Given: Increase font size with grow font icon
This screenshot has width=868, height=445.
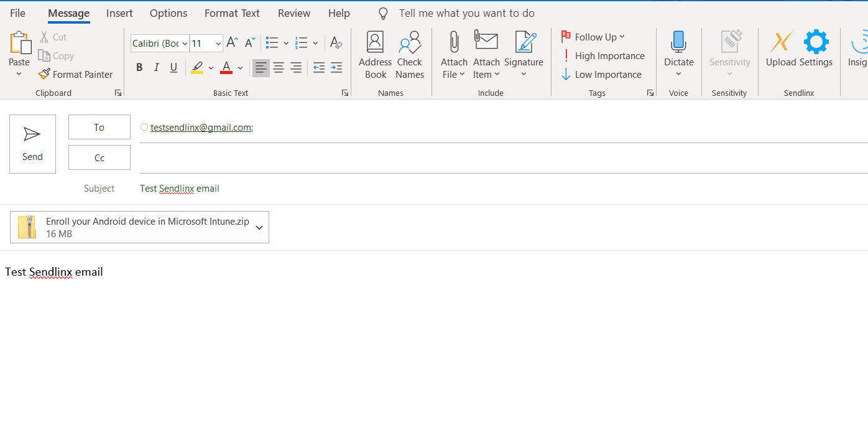Looking at the screenshot, I should (232, 43).
